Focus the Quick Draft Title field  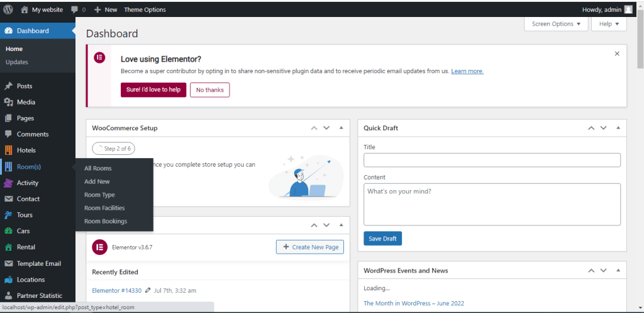click(492, 160)
